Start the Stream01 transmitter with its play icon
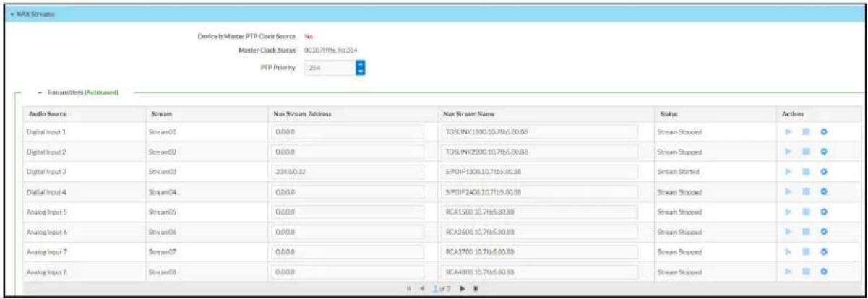 pos(788,133)
